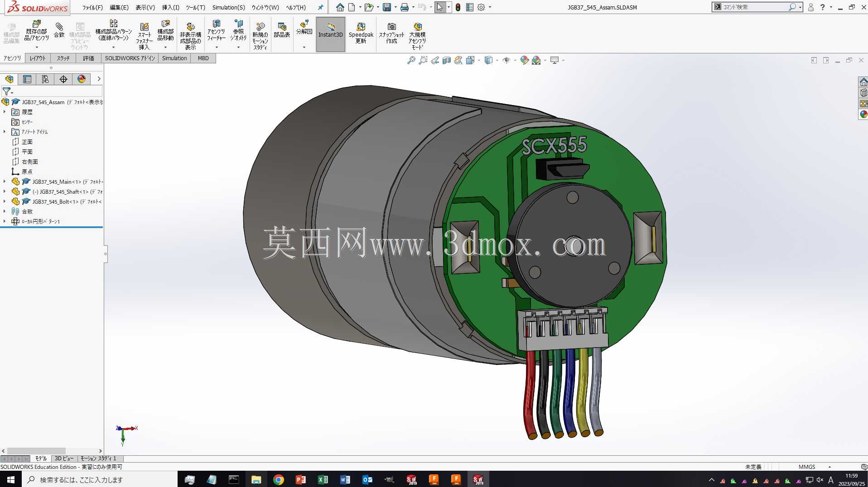
Task: Open the ファイル(F) menu
Action: pyautogui.click(x=92, y=7)
